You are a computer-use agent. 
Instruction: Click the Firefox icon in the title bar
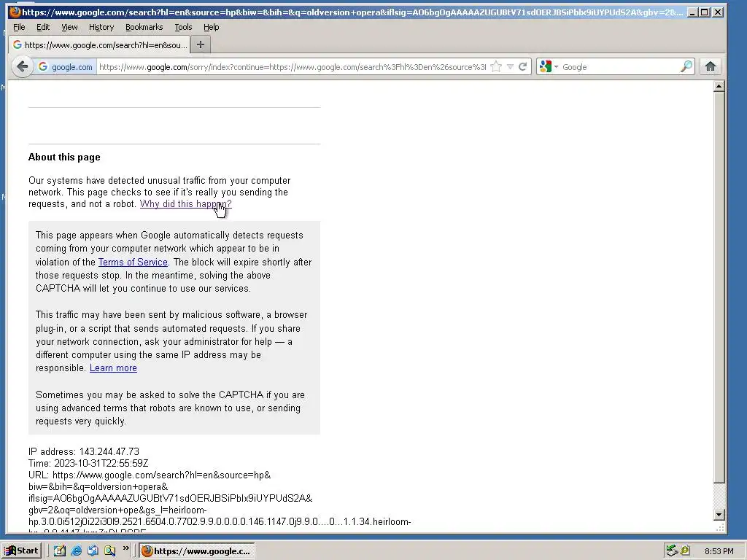[x=15, y=12]
